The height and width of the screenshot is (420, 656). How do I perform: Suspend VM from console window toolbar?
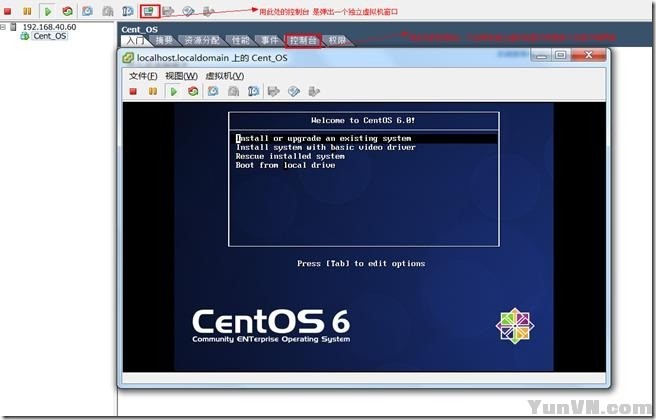click(x=153, y=91)
